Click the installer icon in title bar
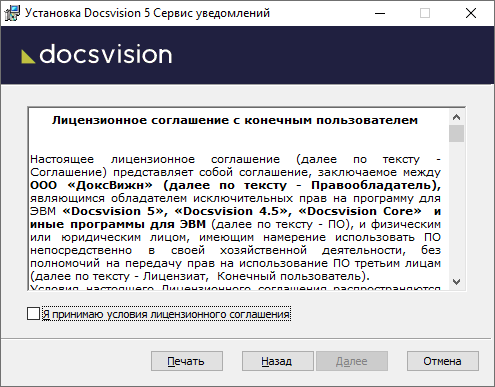Viewport: 495px width, 387px height. (12, 13)
